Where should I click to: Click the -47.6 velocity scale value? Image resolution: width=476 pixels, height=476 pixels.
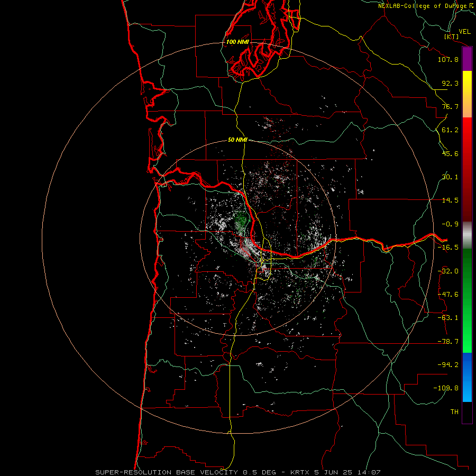448,295
